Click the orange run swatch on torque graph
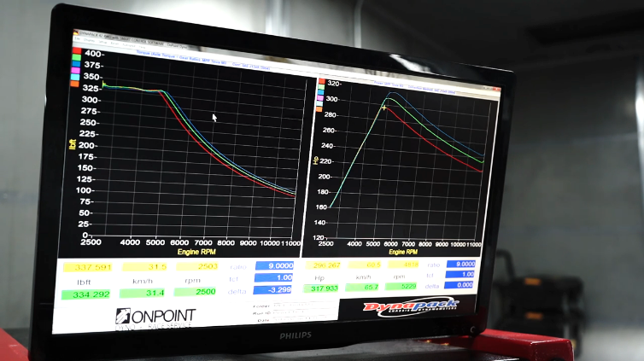This screenshot has height=361, width=644. (x=75, y=84)
